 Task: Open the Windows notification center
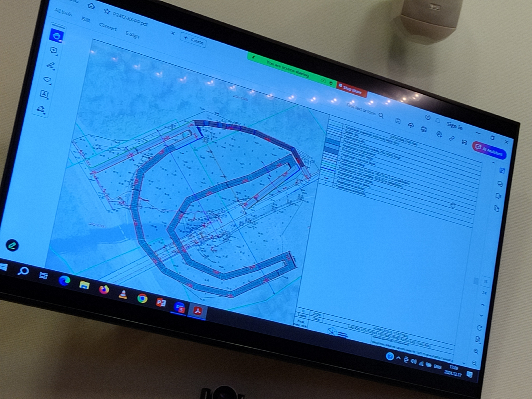point(469,374)
